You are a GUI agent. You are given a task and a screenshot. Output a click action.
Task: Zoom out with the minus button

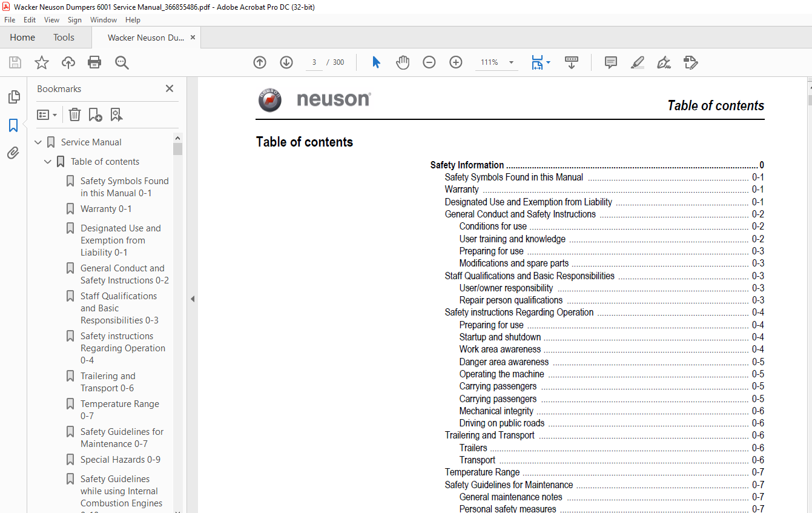429,62
